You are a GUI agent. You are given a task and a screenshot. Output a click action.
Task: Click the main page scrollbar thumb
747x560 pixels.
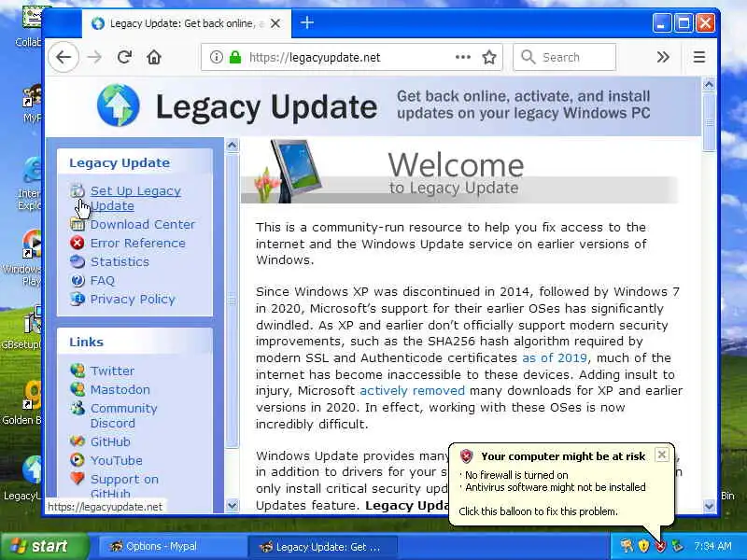point(709,122)
